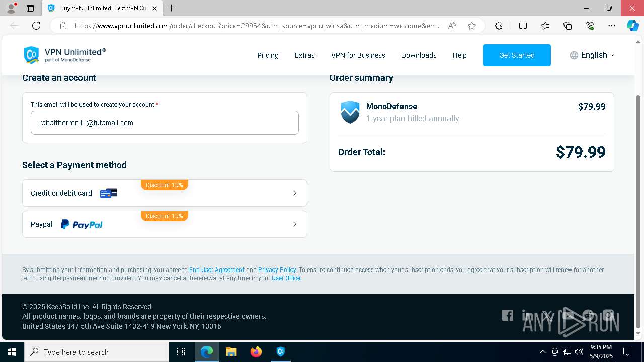Expand the Credit or debit card option
644x362 pixels.
(165, 193)
